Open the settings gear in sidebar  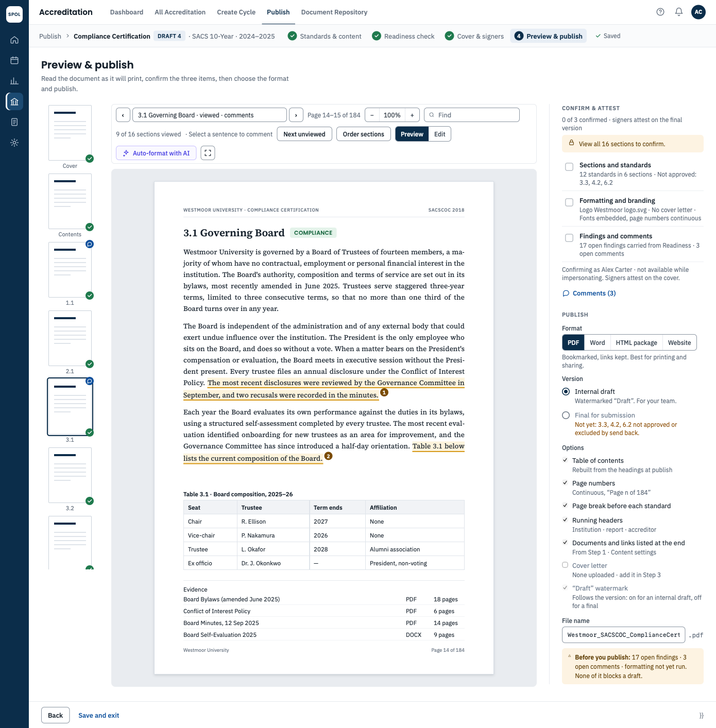tap(14, 143)
